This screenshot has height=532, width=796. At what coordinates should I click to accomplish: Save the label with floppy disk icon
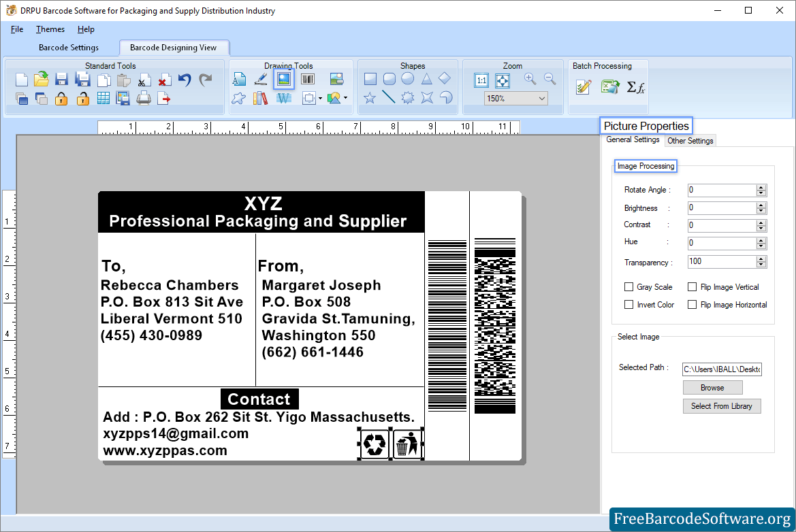[x=61, y=79]
